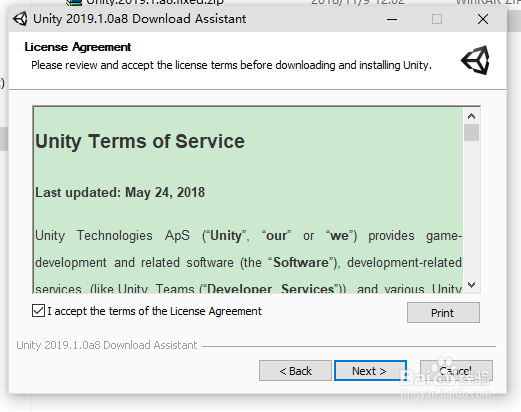Click the Unity logo in the title bar

[x=20, y=19]
